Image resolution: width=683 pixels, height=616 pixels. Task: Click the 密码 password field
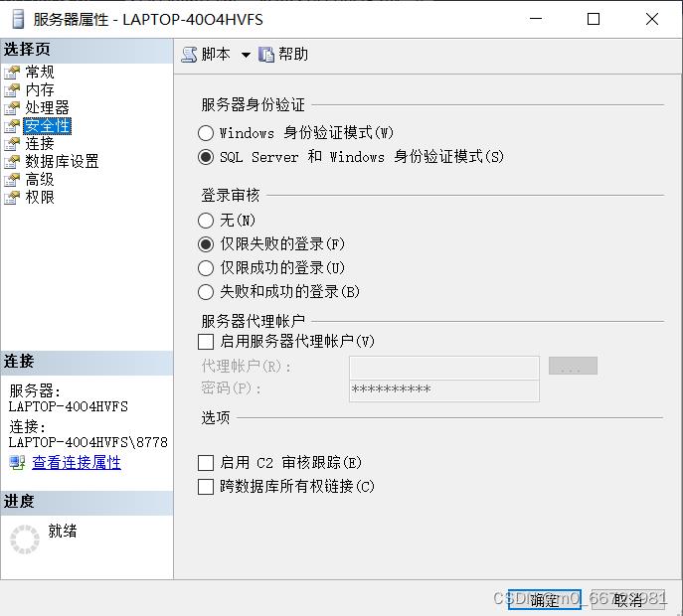tap(444, 390)
